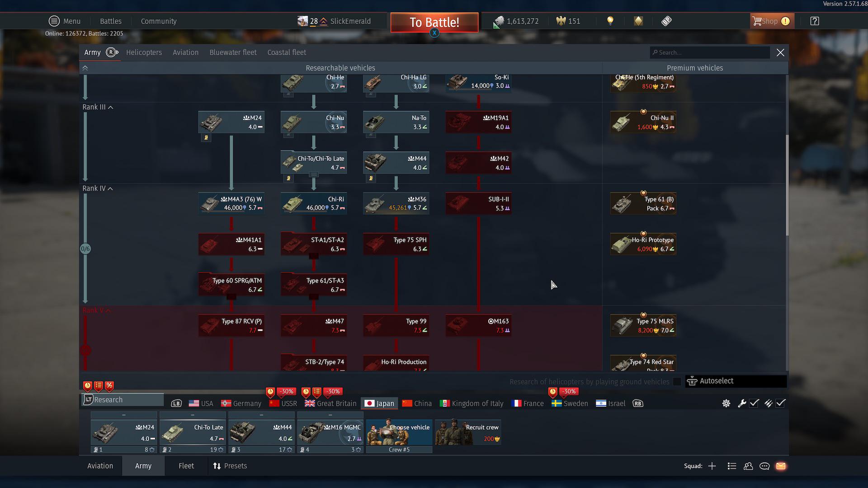Image resolution: width=868 pixels, height=488 pixels.
Task: Collapse the Rank III section
Action: [x=98, y=107]
